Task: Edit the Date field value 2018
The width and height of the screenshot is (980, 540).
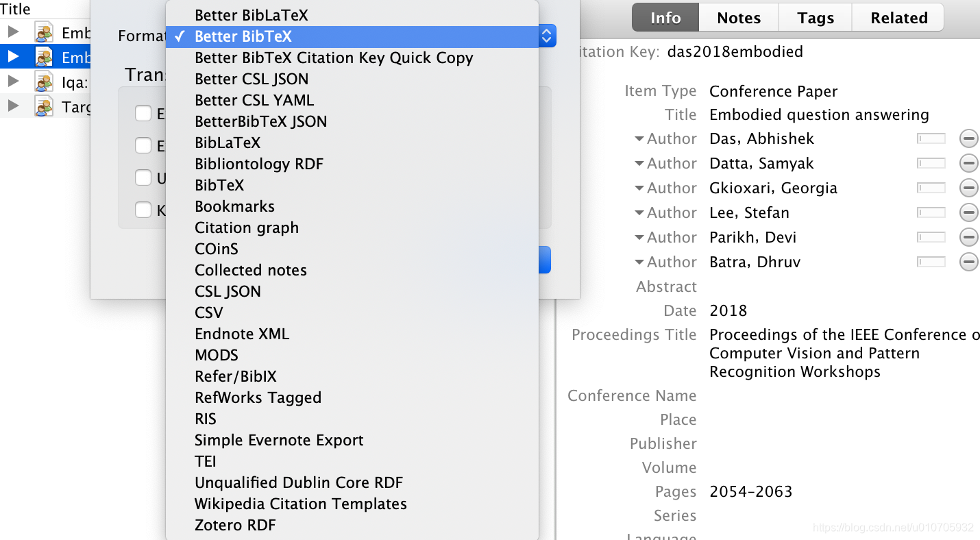Action: (x=728, y=310)
